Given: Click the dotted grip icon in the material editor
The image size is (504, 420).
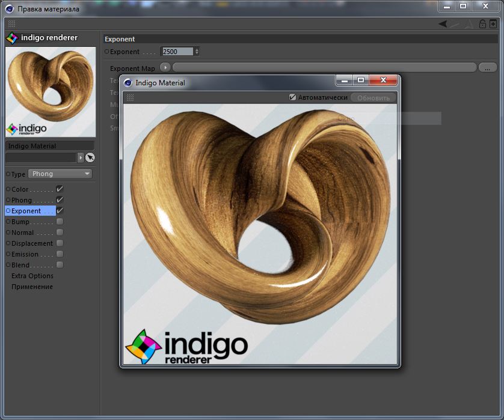Looking at the screenshot, I should click(11, 24).
